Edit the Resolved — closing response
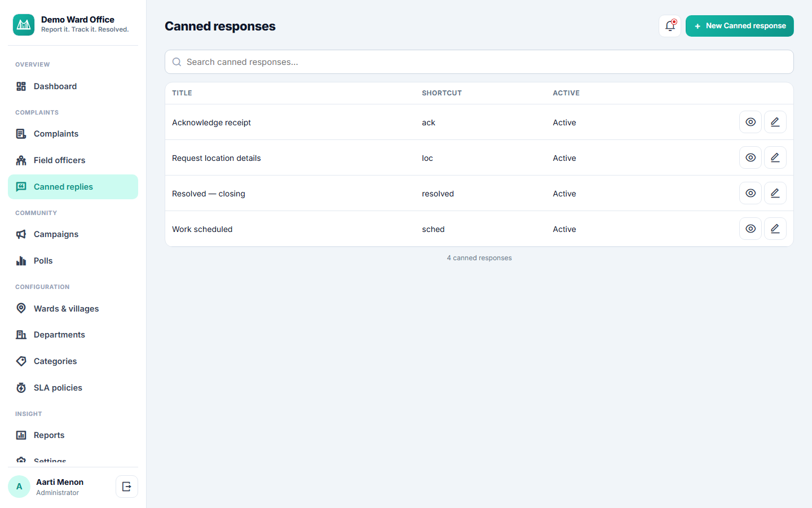The height and width of the screenshot is (508, 812). pyautogui.click(x=775, y=193)
